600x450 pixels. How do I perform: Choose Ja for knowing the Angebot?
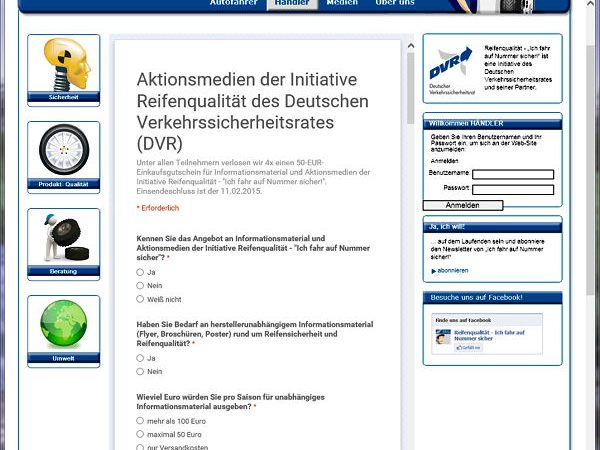(x=140, y=272)
